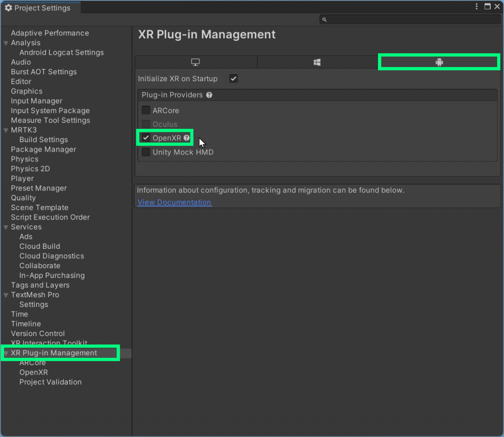Click the Project Settings window tab
Screen dimensions: 504x437
tap(41, 7)
